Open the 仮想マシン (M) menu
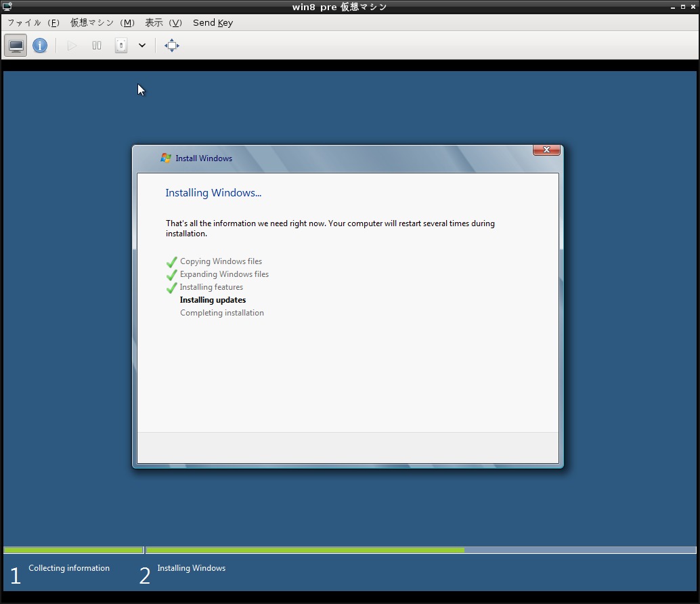Viewport: 700px width, 604px height. click(x=102, y=23)
